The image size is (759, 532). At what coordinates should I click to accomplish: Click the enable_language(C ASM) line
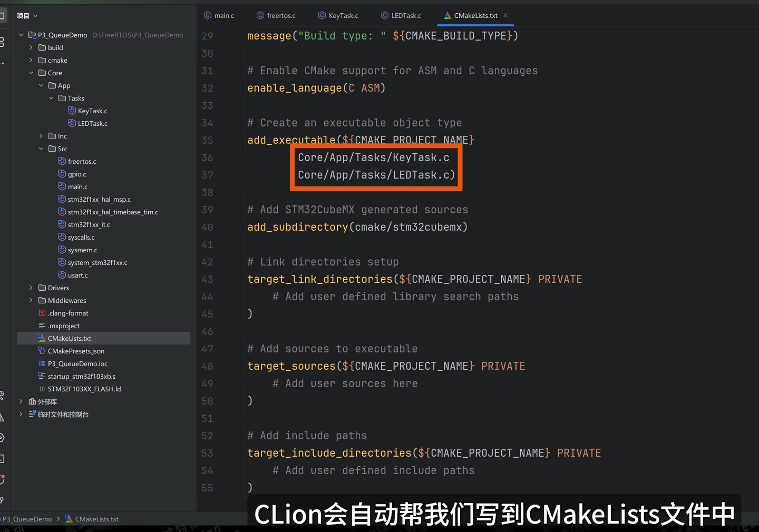click(x=316, y=88)
